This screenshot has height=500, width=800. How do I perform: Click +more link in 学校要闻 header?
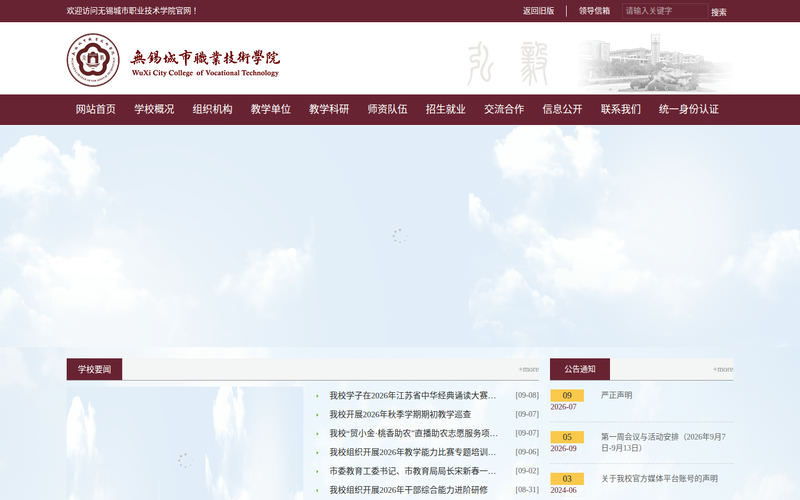pyautogui.click(x=529, y=369)
